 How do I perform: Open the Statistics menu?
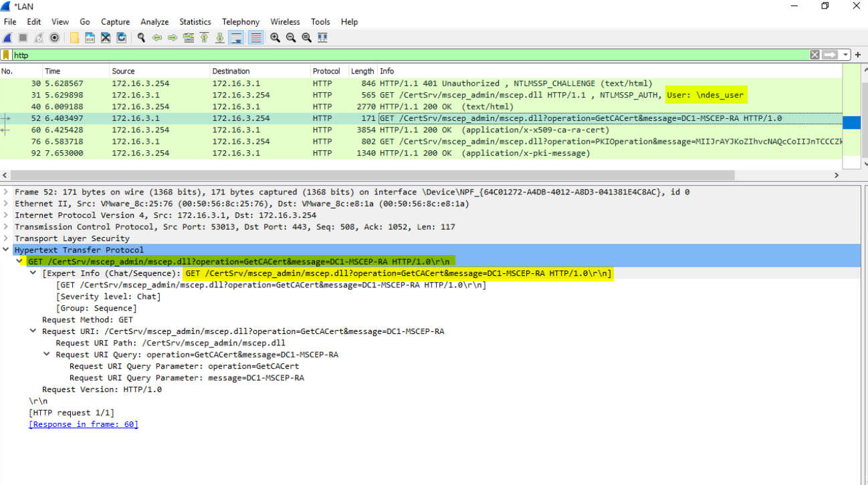coord(195,21)
